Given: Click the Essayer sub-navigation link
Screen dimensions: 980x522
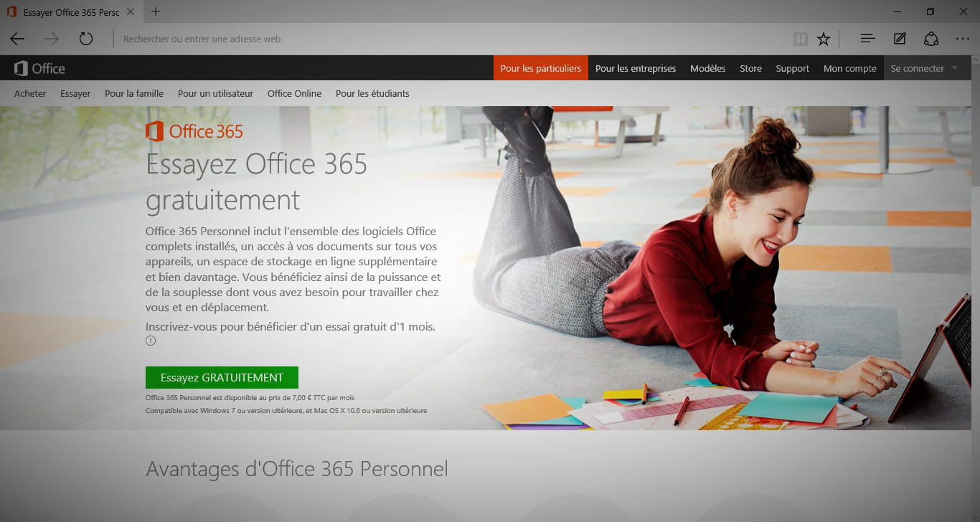Looking at the screenshot, I should point(75,94).
